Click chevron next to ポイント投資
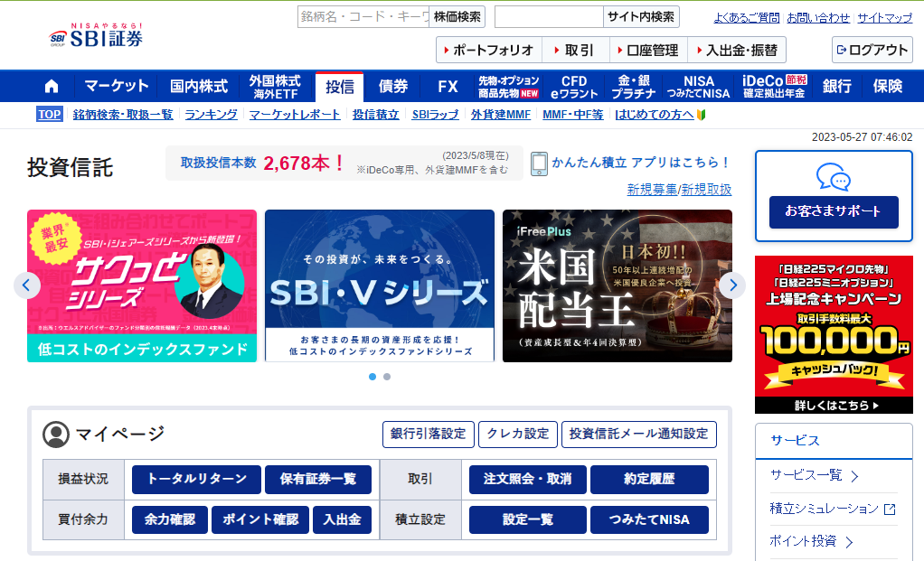 coord(849,541)
